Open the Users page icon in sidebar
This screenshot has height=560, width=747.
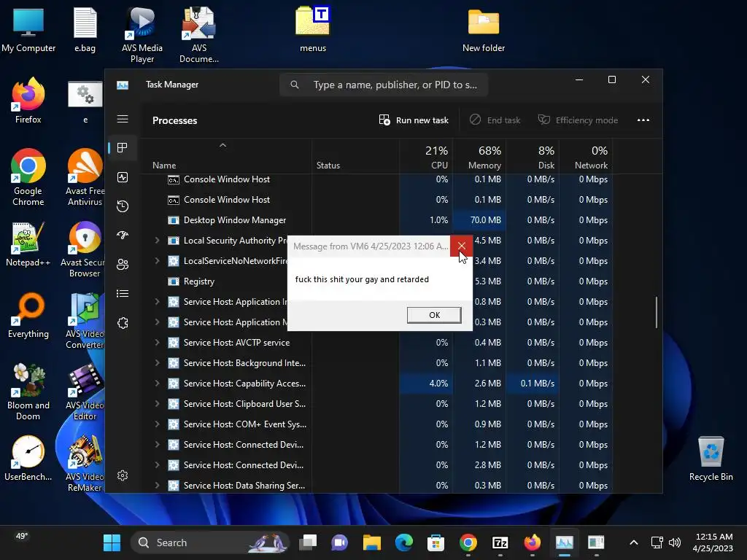pos(123,264)
